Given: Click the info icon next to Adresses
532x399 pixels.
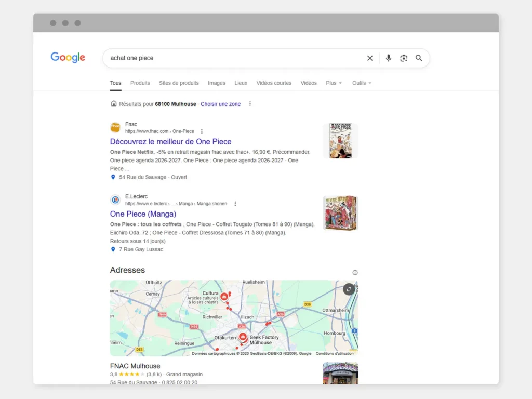Looking at the screenshot, I should click(355, 272).
